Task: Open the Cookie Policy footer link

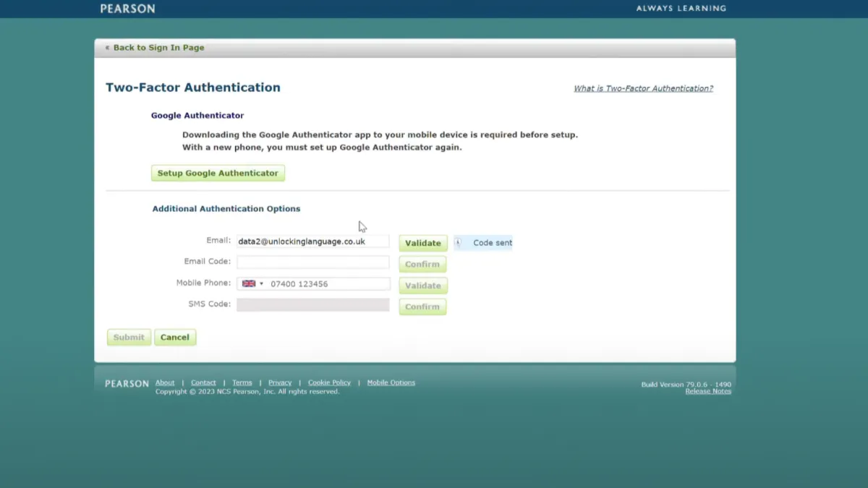Action: click(329, 382)
